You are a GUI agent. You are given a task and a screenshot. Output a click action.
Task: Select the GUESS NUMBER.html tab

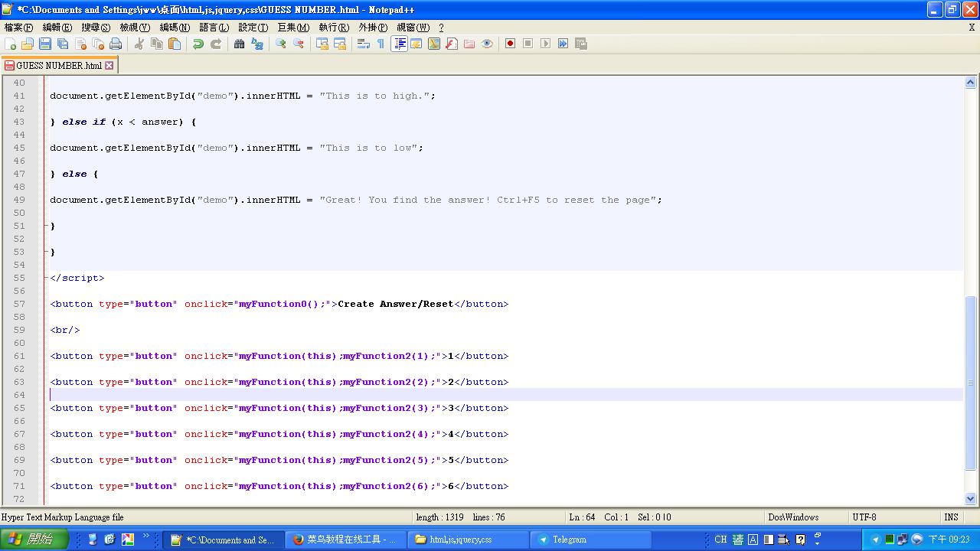(x=59, y=65)
